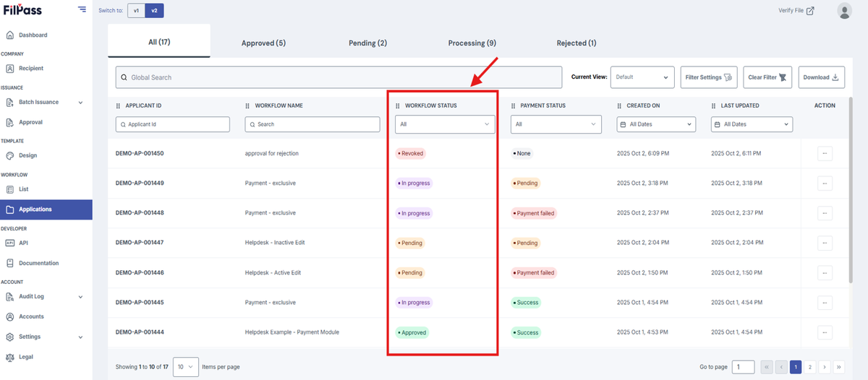Open actions menu for DEMO-AP-001447
This screenshot has width=868, height=380.
click(825, 243)
